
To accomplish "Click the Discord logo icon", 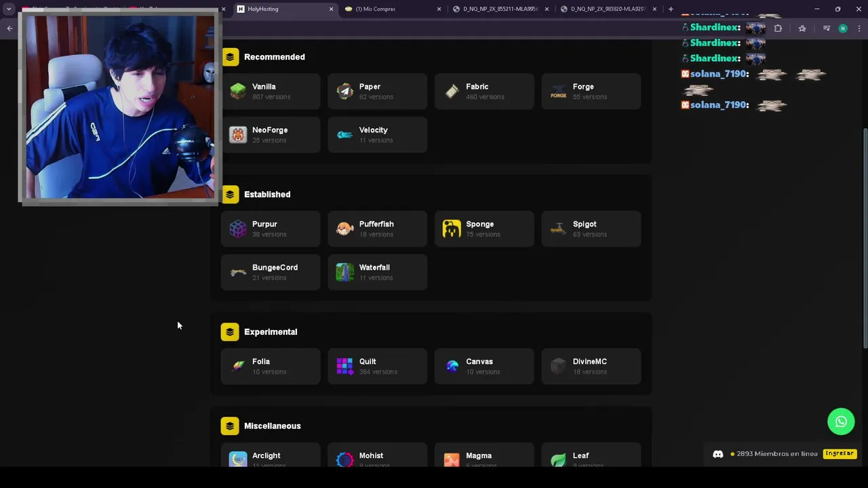I will point(718,454).
